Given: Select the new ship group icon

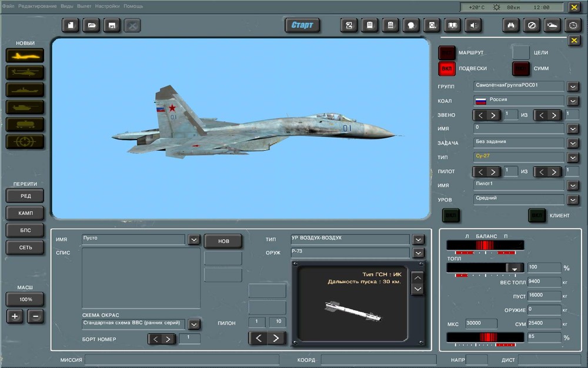Looking at the screenshot, I should [x=25, y=89].
